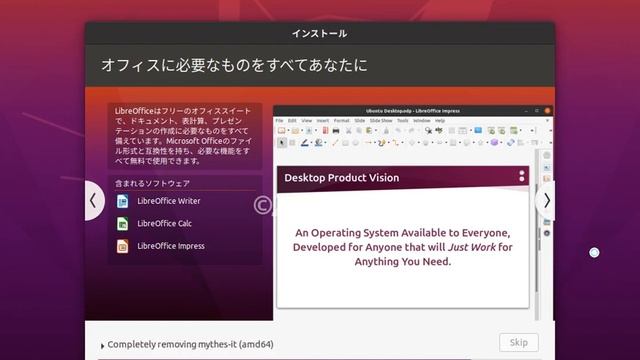Open the Window menu in Impress
640x360 pixels.
click(x=422, y=121)
